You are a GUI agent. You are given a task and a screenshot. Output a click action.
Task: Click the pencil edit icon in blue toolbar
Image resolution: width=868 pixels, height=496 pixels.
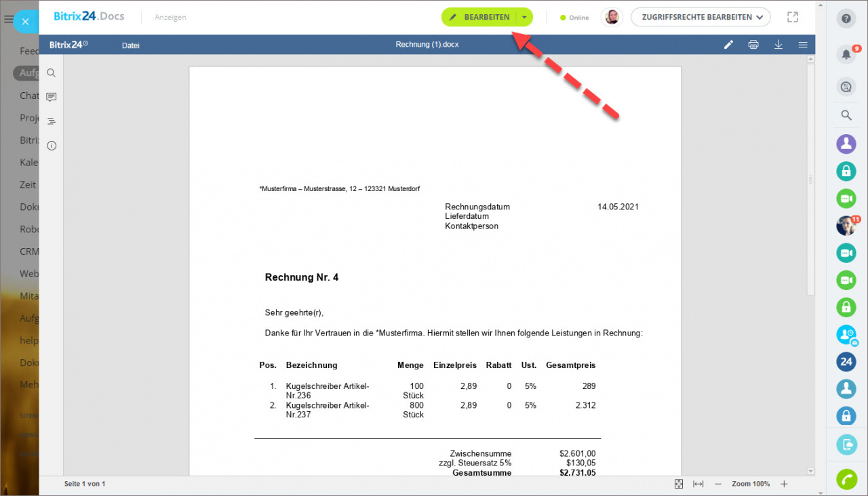(x=728, y=45)
